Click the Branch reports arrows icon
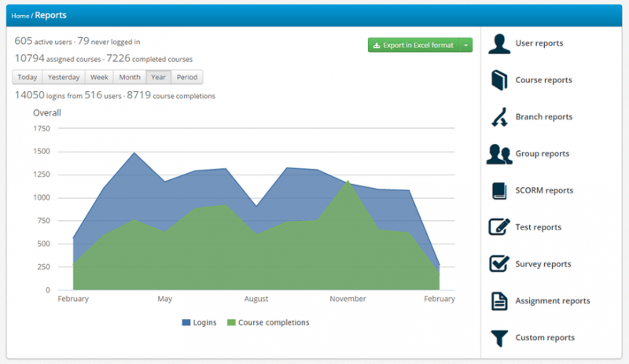Viewport: 629px width, 364px height. 499,117
